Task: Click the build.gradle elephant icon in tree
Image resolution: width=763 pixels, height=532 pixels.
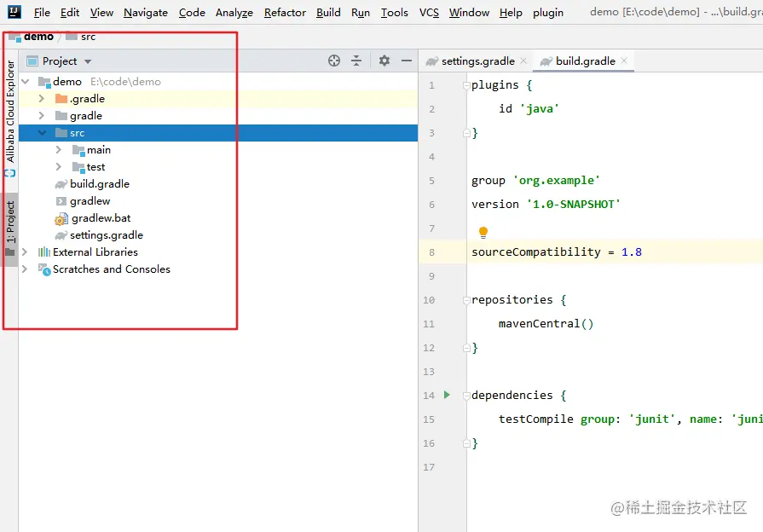Action: [61, 184]
